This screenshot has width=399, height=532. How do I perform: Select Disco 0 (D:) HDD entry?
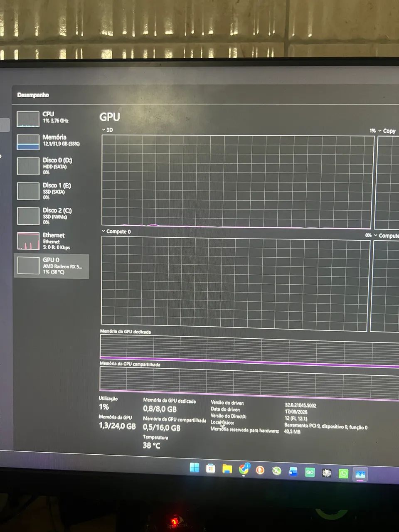pyautogui.click(x=52, y=165)
